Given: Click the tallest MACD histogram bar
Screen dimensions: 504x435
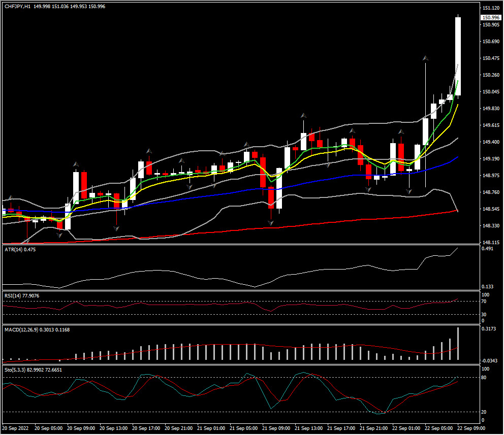Looking at the screenshot, I should (x=458, y=344).
